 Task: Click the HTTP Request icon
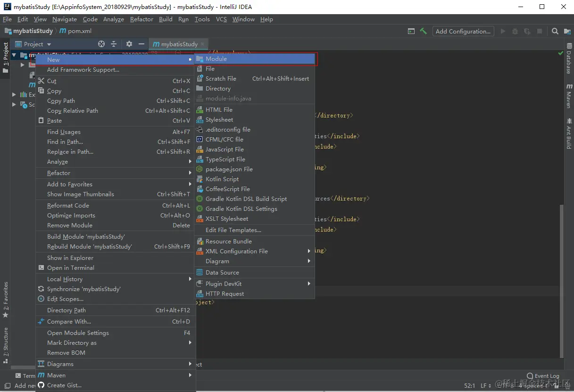pos(200,294)
